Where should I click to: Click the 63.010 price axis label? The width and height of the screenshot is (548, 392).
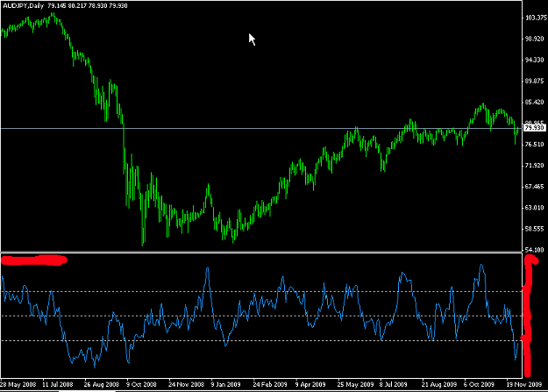point(535,208)
